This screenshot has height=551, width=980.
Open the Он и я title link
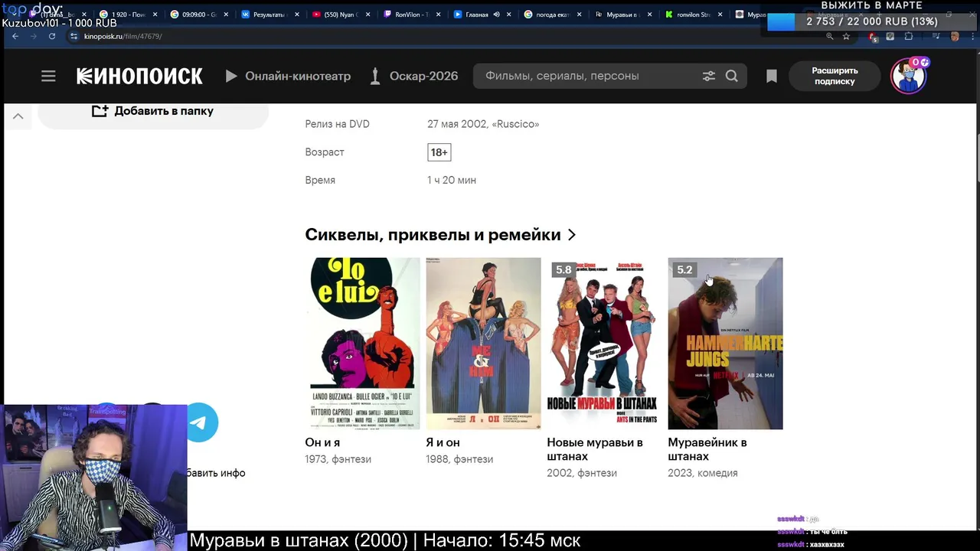322,442
